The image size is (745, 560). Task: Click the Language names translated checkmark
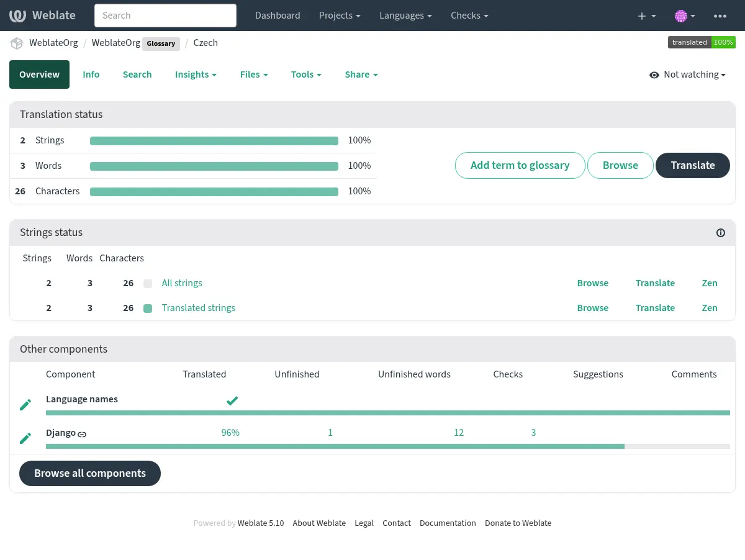[x=232, y=400]
